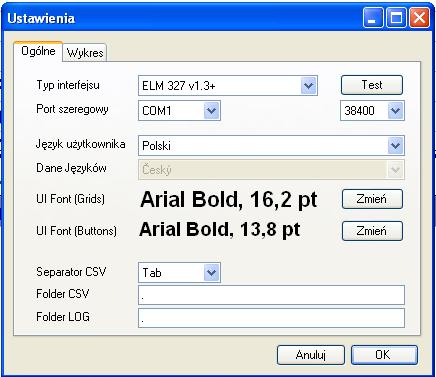Viewport: 436px width, 377px height.
Task: Open the Typ interfejsu dropdown arrow
Action: click(309, 86)
